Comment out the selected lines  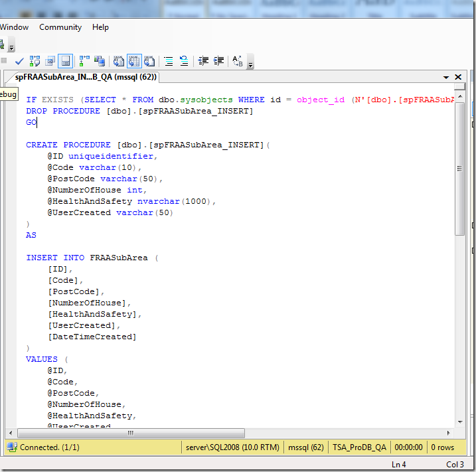pyautogui.click(x=169, y=61)
